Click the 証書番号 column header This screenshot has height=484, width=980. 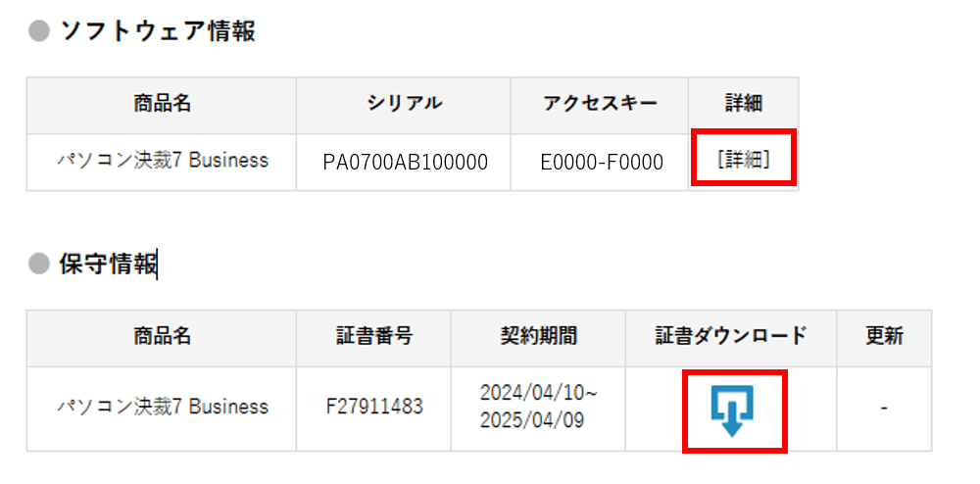(x=374, y=337)
